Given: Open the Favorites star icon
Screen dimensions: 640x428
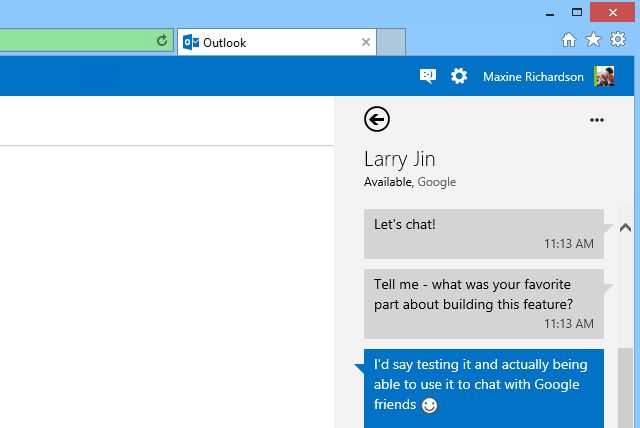Looking at the screenshot, I should point(593,40).
